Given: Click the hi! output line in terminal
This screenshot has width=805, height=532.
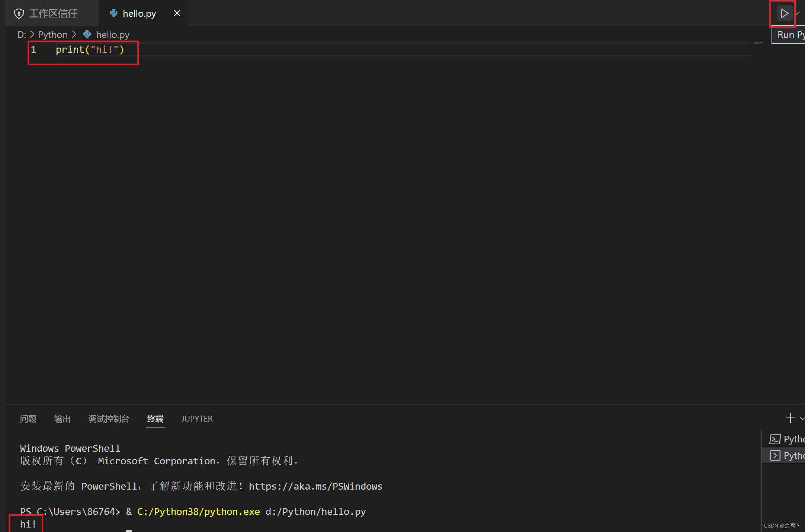Looking at the screenshot, I should click(x=28, y=524).
